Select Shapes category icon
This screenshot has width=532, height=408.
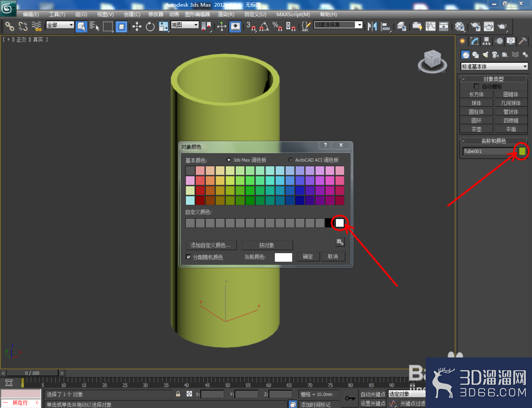475,55
